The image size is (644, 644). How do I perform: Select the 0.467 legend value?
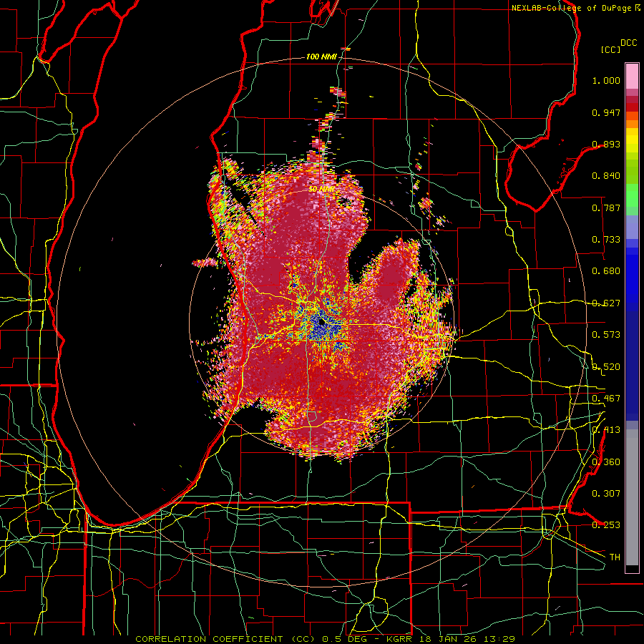[606, 398]
